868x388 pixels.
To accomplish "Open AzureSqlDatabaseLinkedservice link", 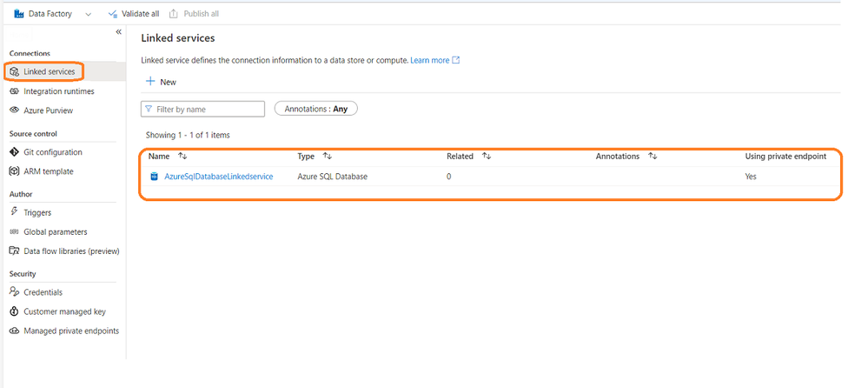I will click(219, 177).
